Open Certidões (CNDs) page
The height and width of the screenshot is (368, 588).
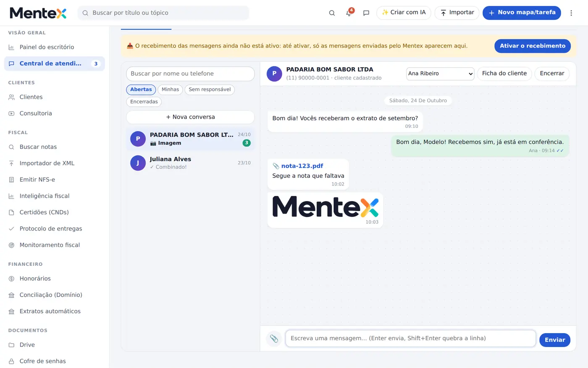click(55, 212)
